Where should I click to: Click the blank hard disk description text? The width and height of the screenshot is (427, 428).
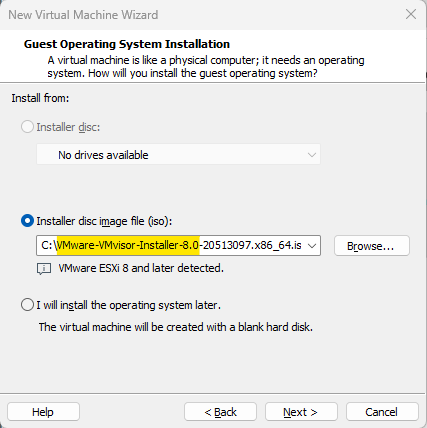[176, 327]
